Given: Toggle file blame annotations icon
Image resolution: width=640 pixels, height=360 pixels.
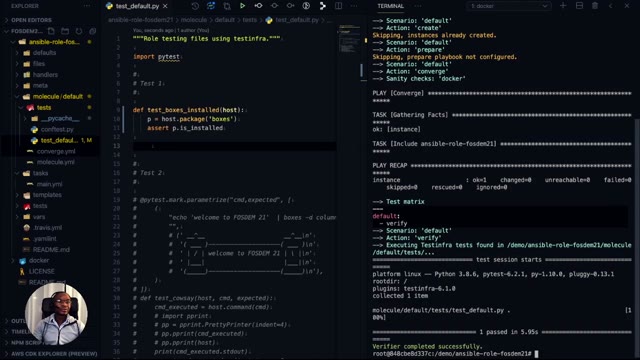Looking at the screenshot, I should (x=306, y=6).
